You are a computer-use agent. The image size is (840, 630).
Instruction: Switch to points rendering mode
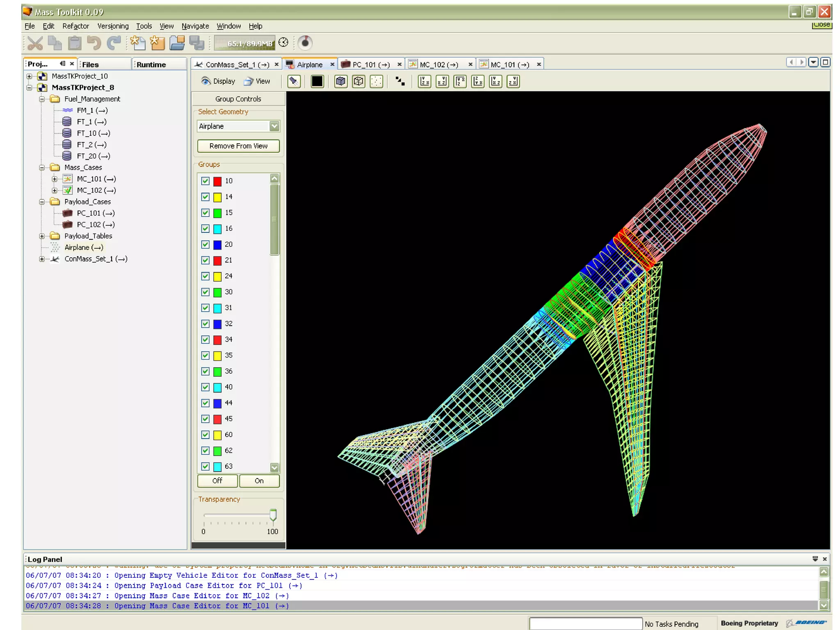(x=376, y=81)
